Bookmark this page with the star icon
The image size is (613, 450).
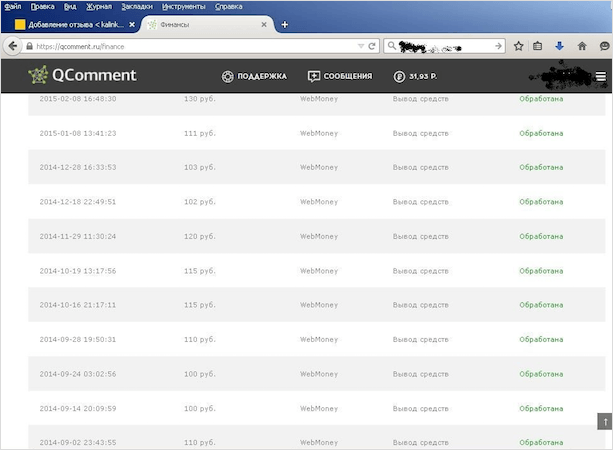(x=519, y=45)
